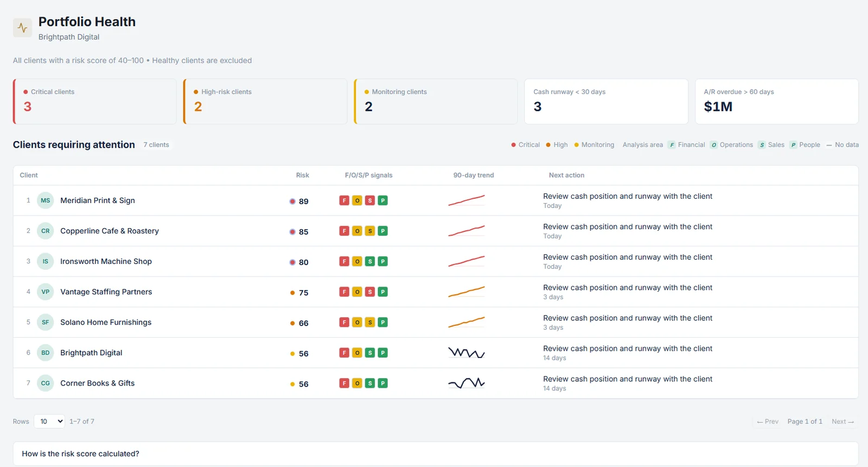Click the O signal badge for Meridian Print & Sign

357,200
